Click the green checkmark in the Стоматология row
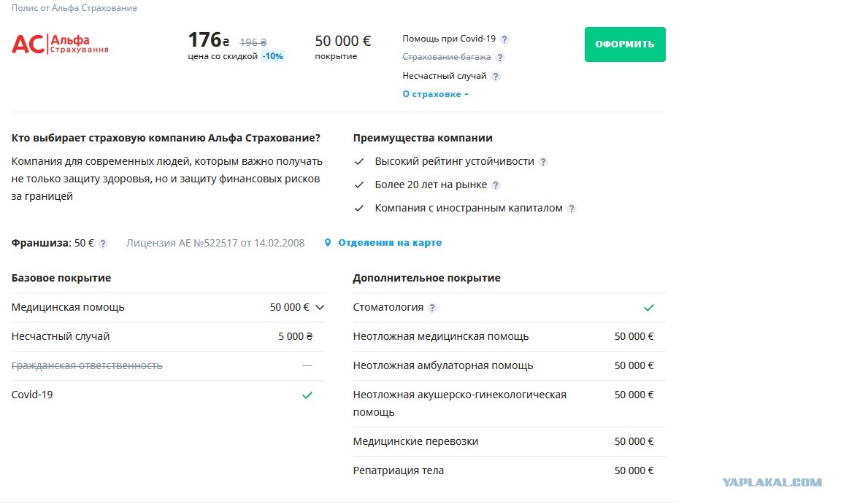 click(x=649, y=308)
